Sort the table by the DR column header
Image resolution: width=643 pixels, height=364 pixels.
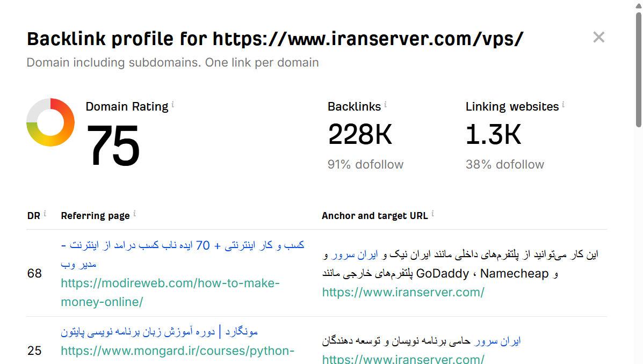[x=33, y=215]
